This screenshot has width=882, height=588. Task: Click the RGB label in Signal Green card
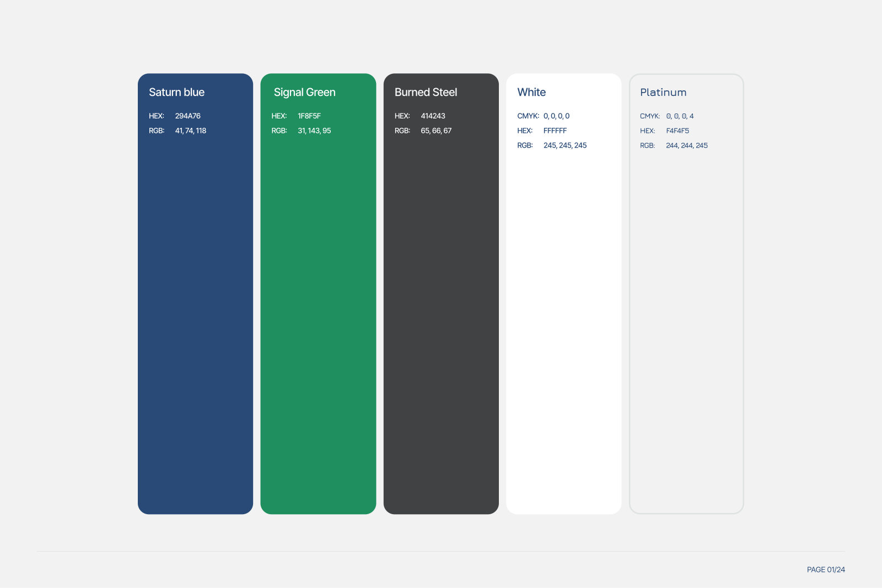tap(279, 131)
